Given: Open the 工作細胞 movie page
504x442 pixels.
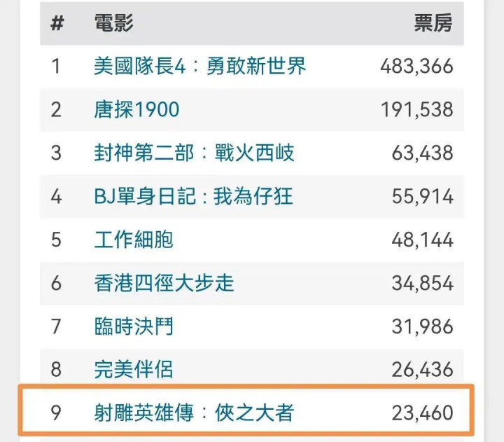Looking at the screenshot, I should pyautogui.click(x=134, y=240).
